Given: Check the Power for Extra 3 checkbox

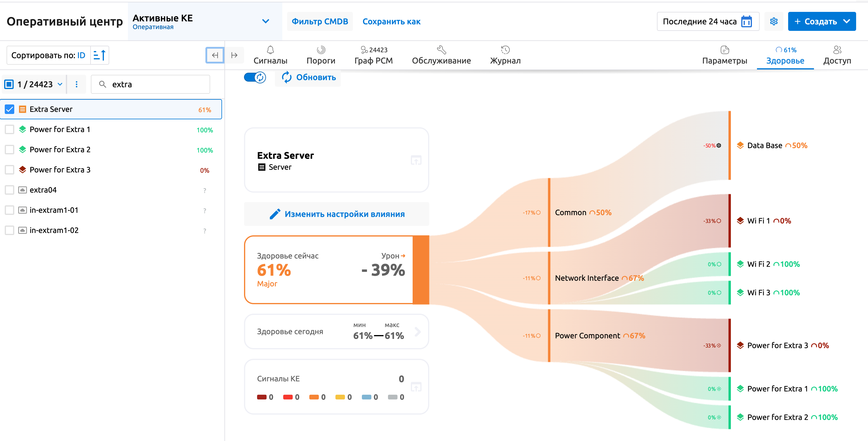Looking at the screenshot, I should (x=9, y=170).
